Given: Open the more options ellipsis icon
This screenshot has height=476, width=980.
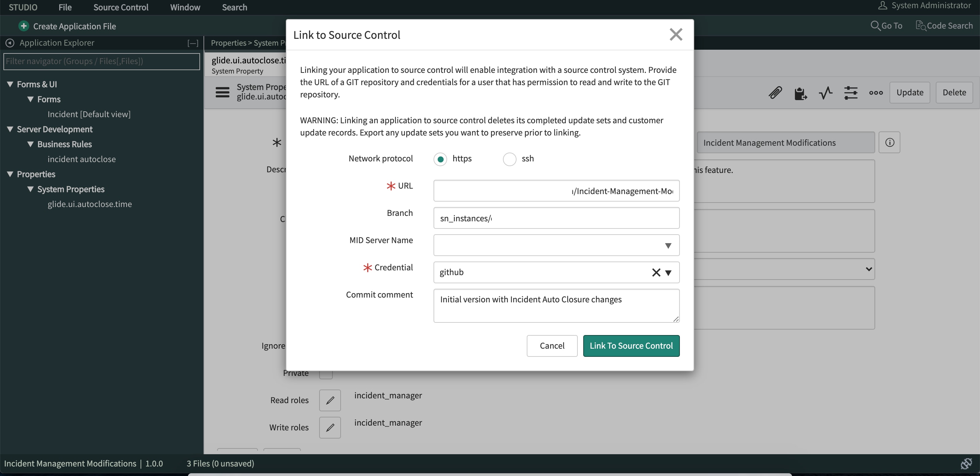Looking at the screenshot, I should pos(876,93).
